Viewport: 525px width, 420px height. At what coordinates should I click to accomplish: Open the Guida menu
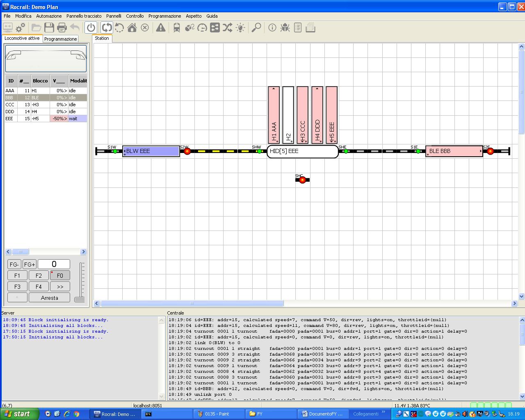[x=212, y=16]
